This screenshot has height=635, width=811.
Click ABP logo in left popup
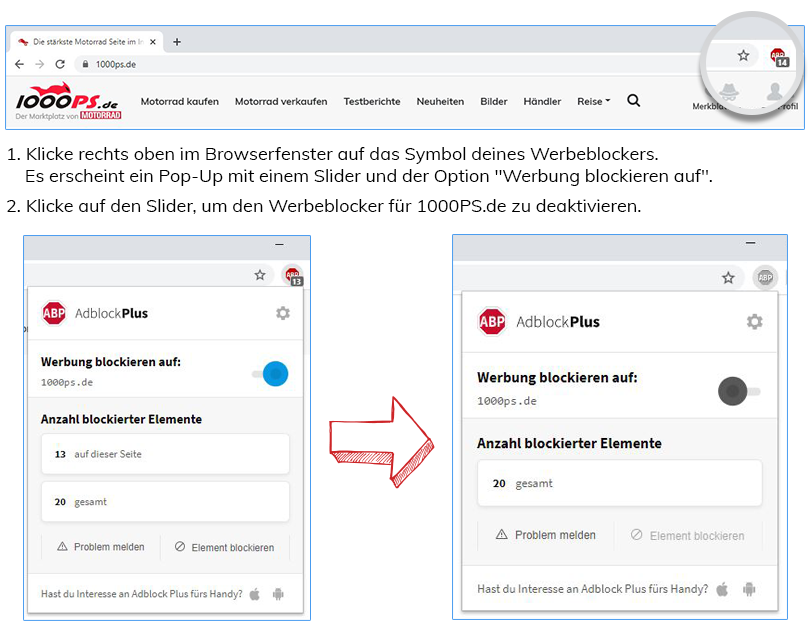[54, 313]
